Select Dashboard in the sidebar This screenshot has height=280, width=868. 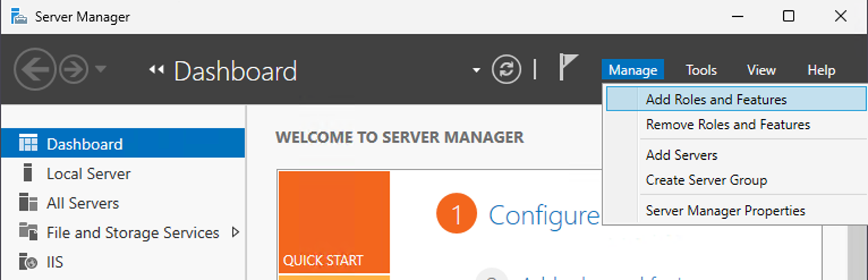coord(123,144)
